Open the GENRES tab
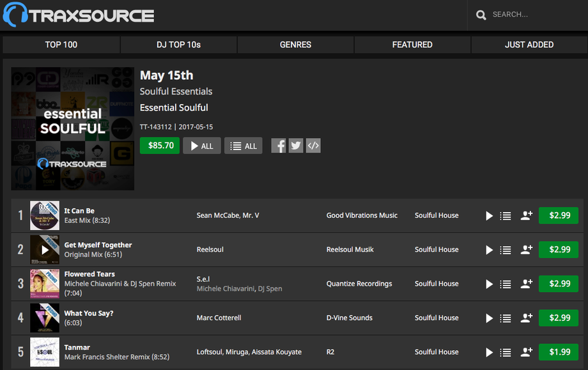The image size is (588, 370). 295,45
